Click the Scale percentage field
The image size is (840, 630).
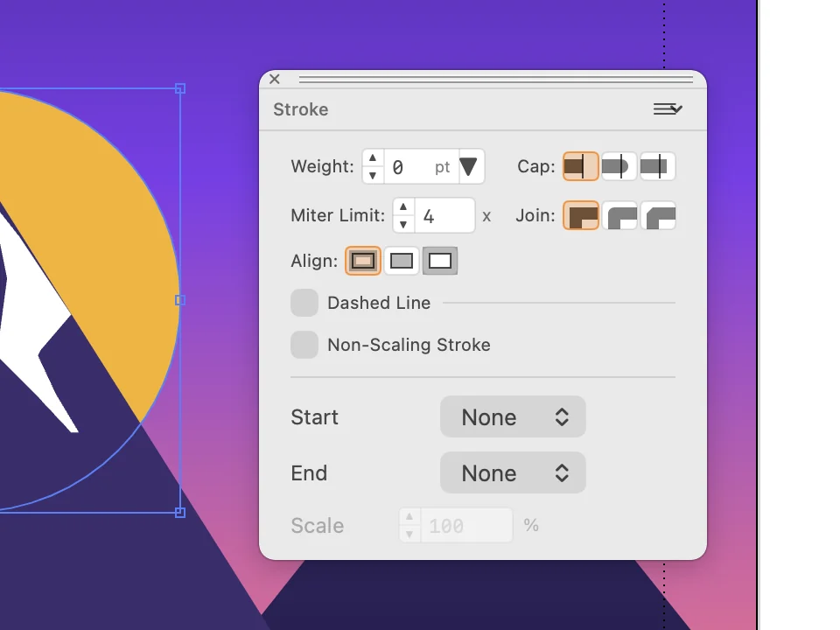point(466,526)
